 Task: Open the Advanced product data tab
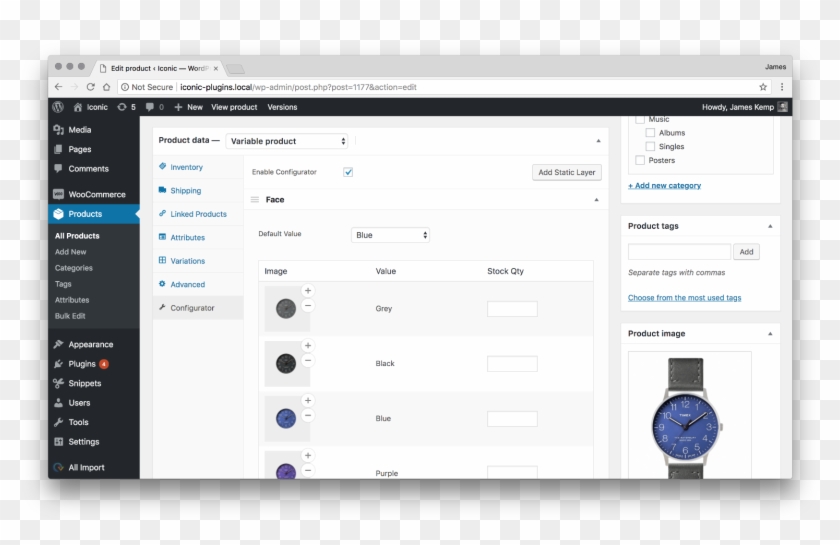pyautogui.click(x=198, y=285)
